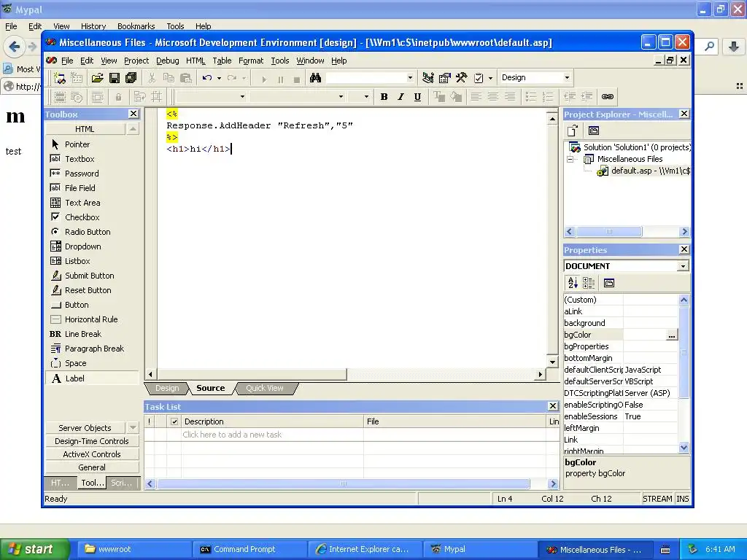This screenshot has width=747, height=560.
Task: Toggle Underline formatting button
Action: [x=417, y=97]
